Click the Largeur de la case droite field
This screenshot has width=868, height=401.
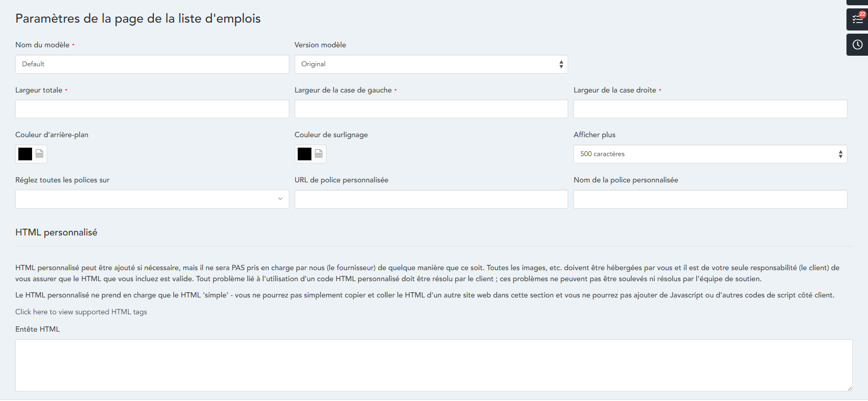tap(710, 109)
